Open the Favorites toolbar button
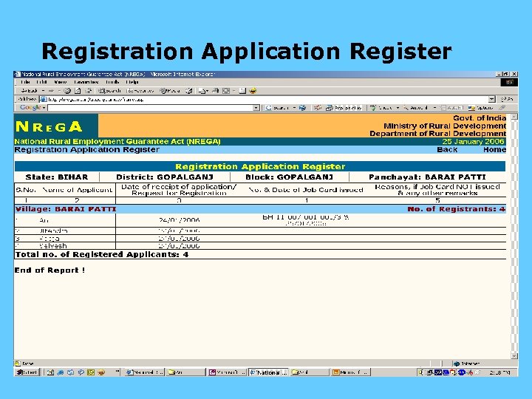 [x=140, y=91]
